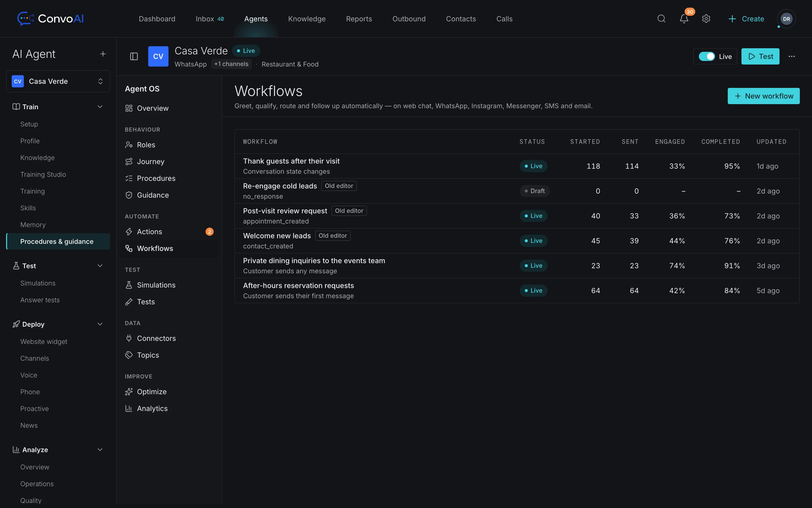The width and height of the screenshot is (812, 508).
Task: Switch to the Knowledge top tab
Action: click(307, 19)
